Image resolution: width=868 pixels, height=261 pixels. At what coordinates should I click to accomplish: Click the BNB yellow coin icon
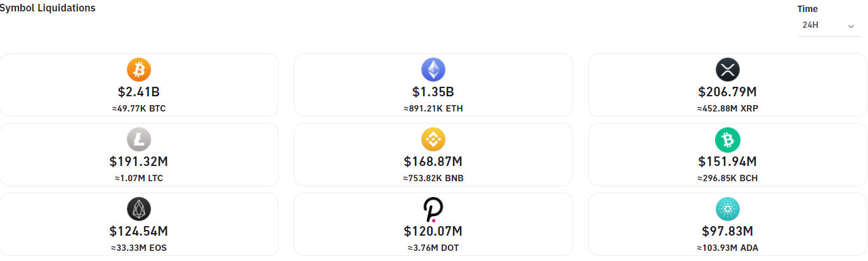point(433,139)
